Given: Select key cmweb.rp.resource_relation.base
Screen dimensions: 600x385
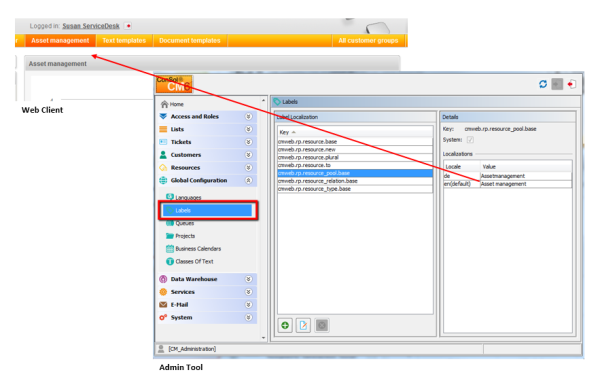Looking at the screenshot, I should click(x=355, y=181).
